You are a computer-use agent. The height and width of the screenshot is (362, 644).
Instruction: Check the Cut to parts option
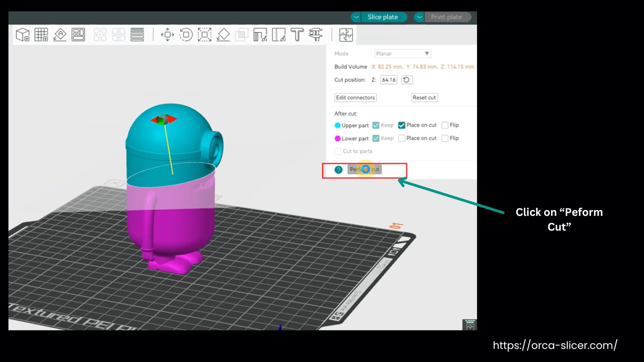click(338, 151)
